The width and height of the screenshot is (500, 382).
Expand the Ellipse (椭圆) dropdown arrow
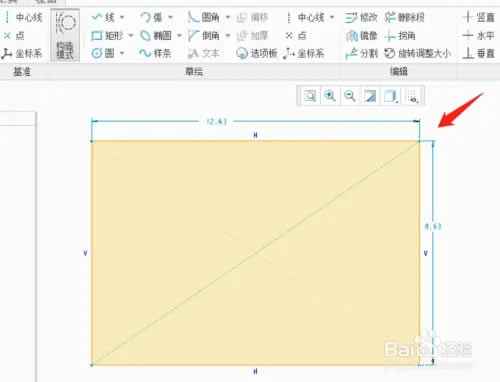coord(179,35)
